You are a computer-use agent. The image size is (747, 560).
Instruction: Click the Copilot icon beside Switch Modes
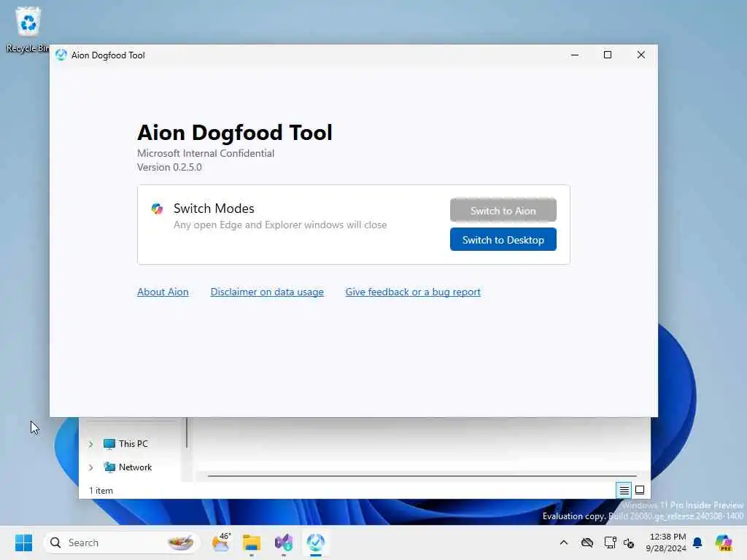tap(158, 209)
